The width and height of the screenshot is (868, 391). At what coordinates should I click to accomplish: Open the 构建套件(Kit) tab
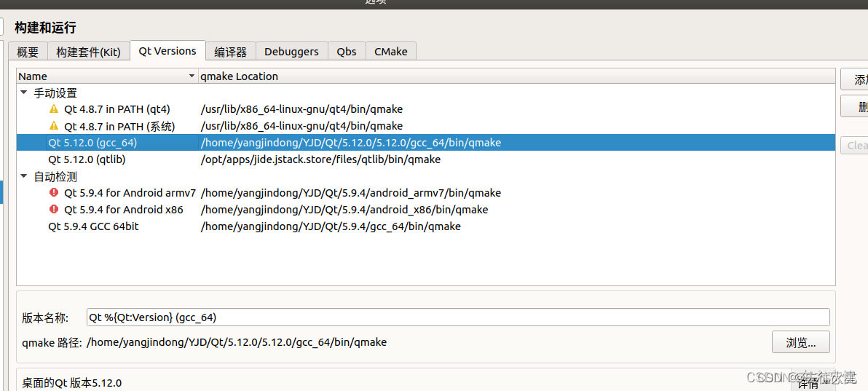pos(89,52)
